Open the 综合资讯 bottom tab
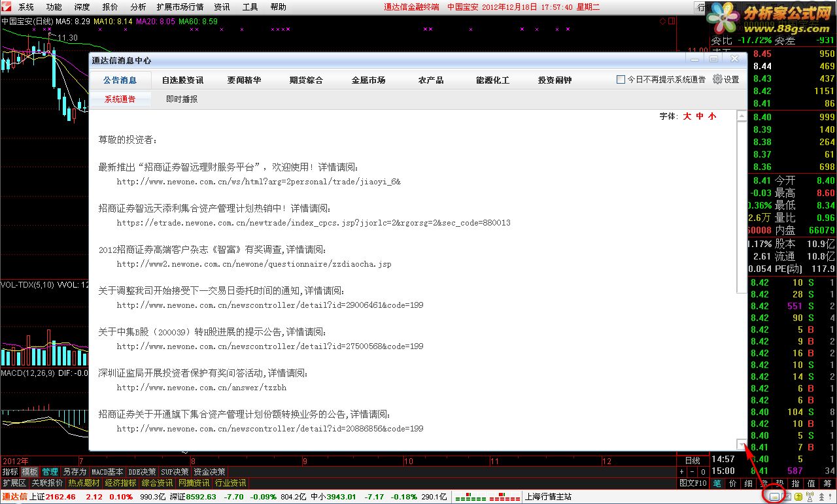The width and height of the screenshot is (837, 504). (157, 483)
